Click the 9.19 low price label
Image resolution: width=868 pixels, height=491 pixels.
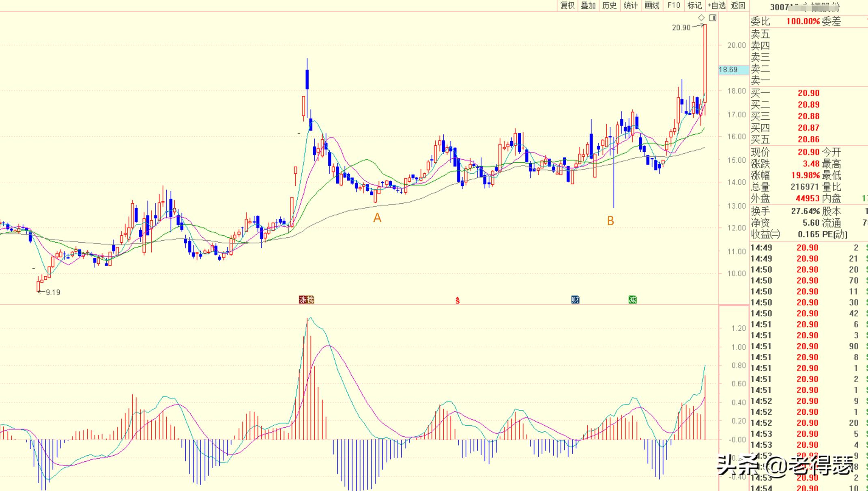click(53, 292)
